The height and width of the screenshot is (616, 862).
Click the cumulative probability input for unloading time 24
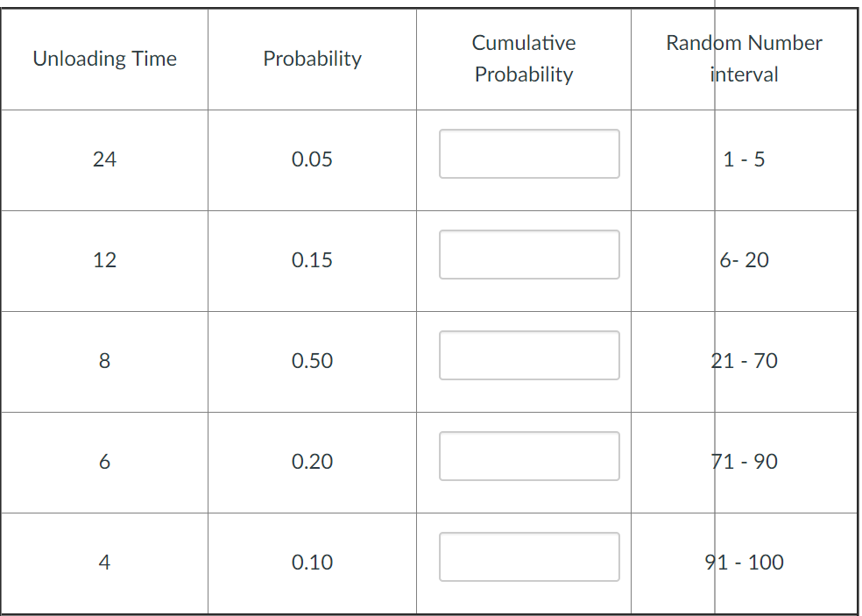[x=529, y=153]
